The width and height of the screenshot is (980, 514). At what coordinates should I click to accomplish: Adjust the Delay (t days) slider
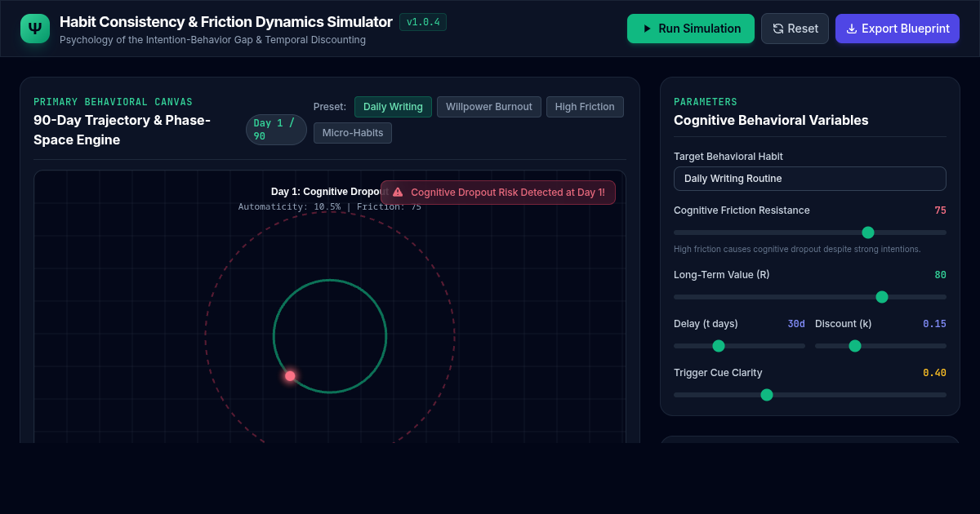[739, 346]
